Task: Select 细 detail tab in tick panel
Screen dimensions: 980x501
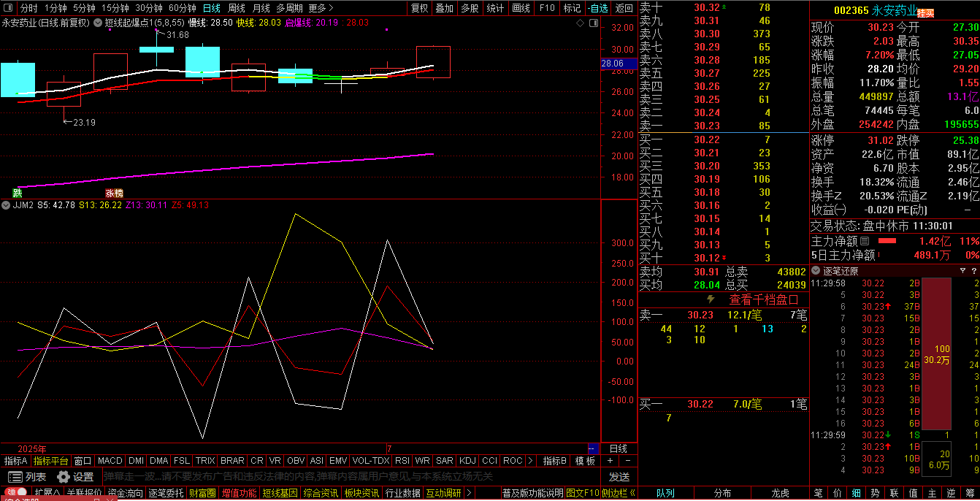Action: (857, 493)
